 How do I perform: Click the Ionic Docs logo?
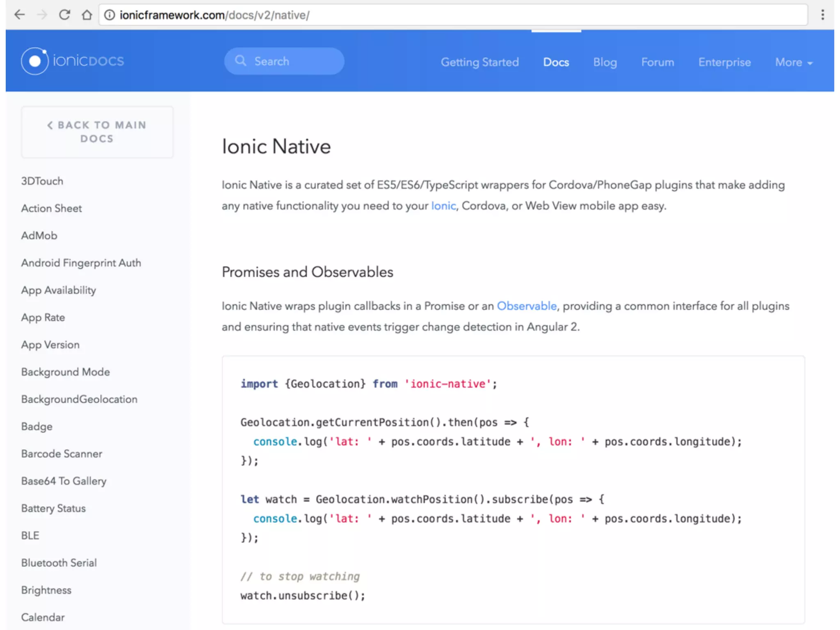[x=73, y=61]
